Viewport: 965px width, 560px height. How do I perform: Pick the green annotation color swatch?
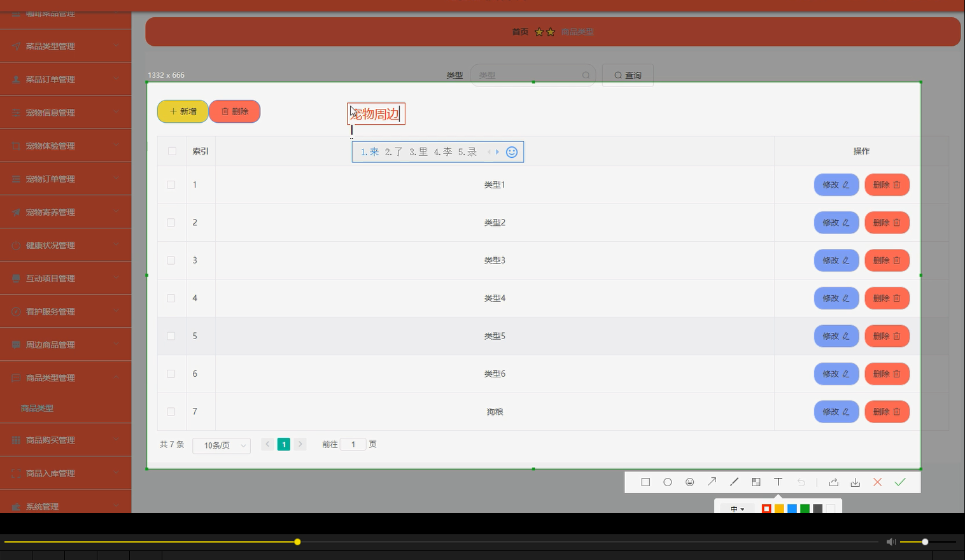point(805,508)
